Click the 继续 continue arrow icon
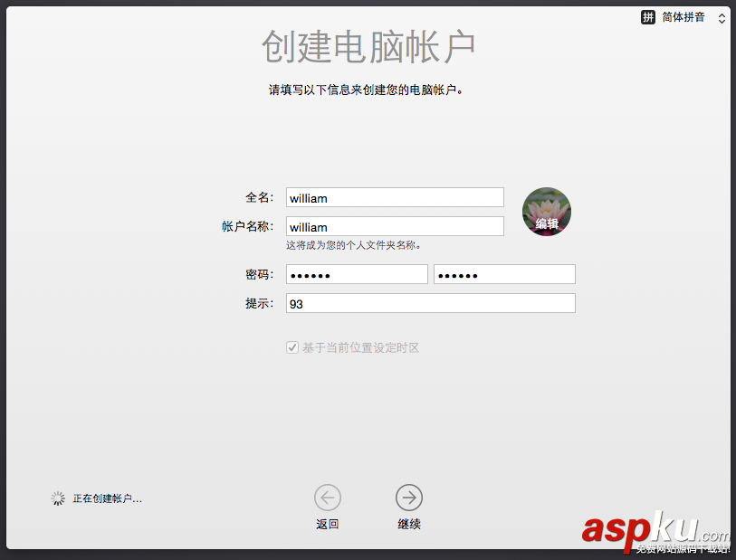The height and width of the screenshot is (560, 736). 409,497
